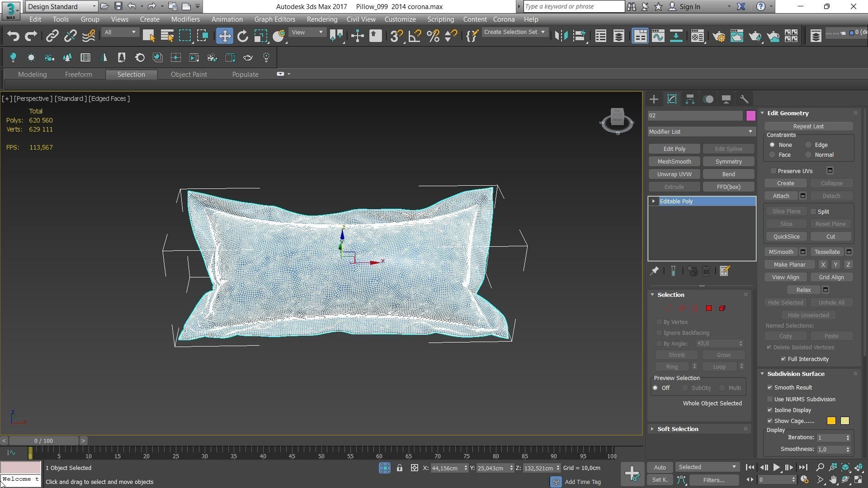
Task: Activate the Select and Move tool
Action: point(224,36)
